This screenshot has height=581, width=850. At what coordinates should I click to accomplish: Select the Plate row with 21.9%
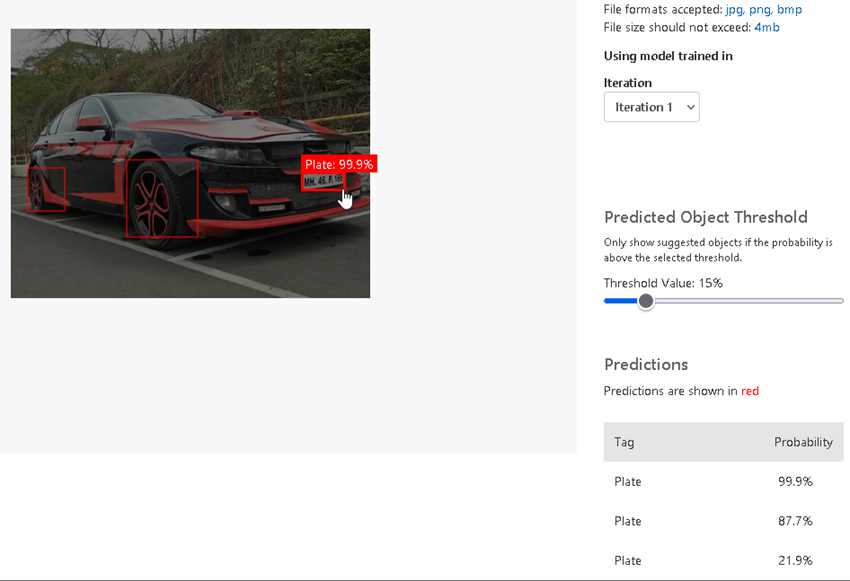[724, 560]
